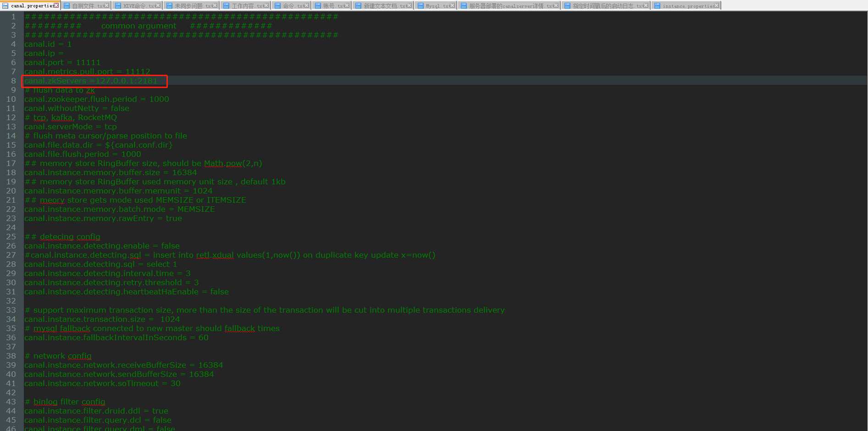This screenshot has height=431, width=868.
Task: Close the Mysql.txt tab
Action: click(x=452, y=6)
